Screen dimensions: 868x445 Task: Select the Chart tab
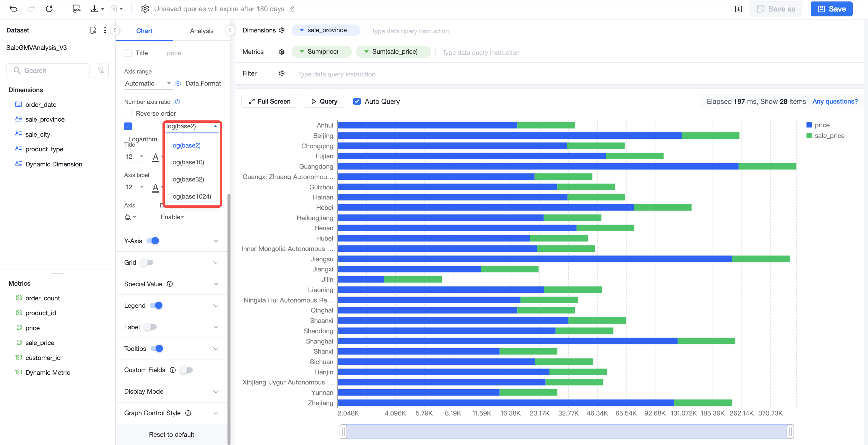144,31
